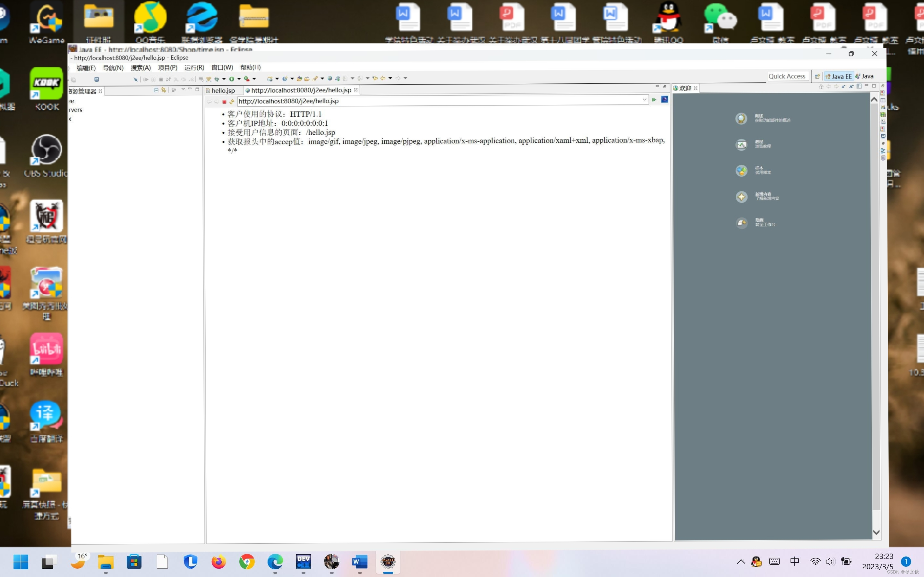Click the green Run button in toolbar
The height and width of the screenshot is (577, 924).
231,79
